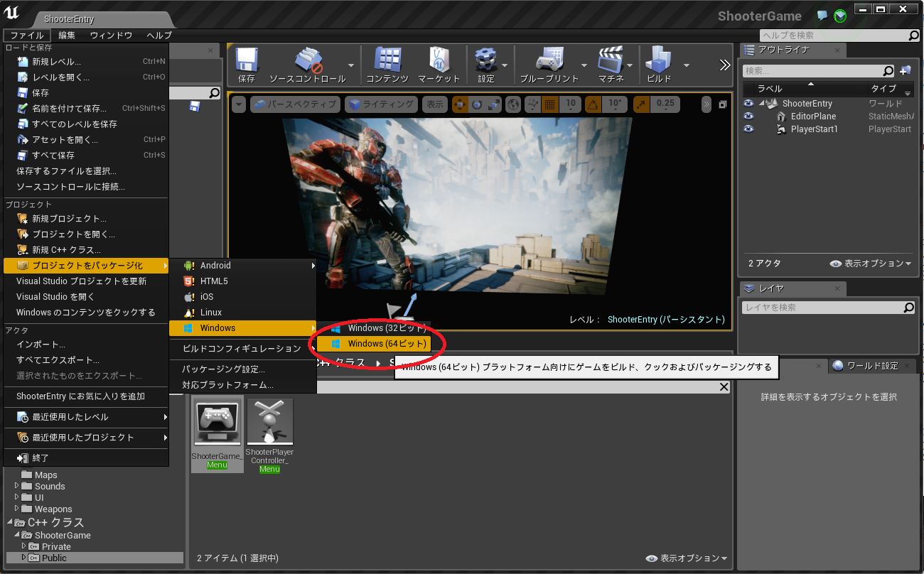
Task: Click the world coordinate globe icon
Action: point(513,104)
